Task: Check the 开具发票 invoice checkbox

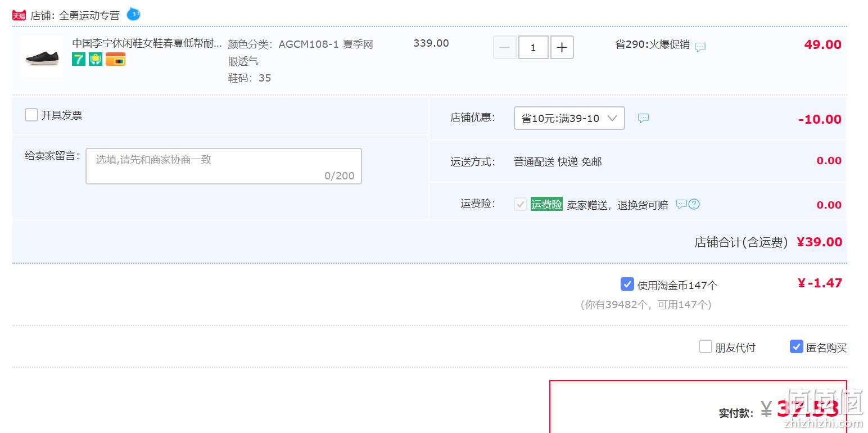Action: pyautogui.click(x=31, y=115)
